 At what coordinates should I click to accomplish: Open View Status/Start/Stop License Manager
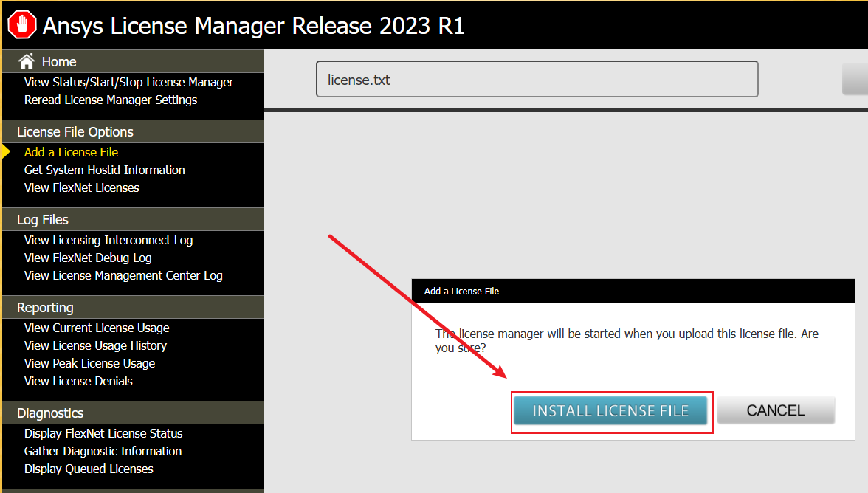128,82
